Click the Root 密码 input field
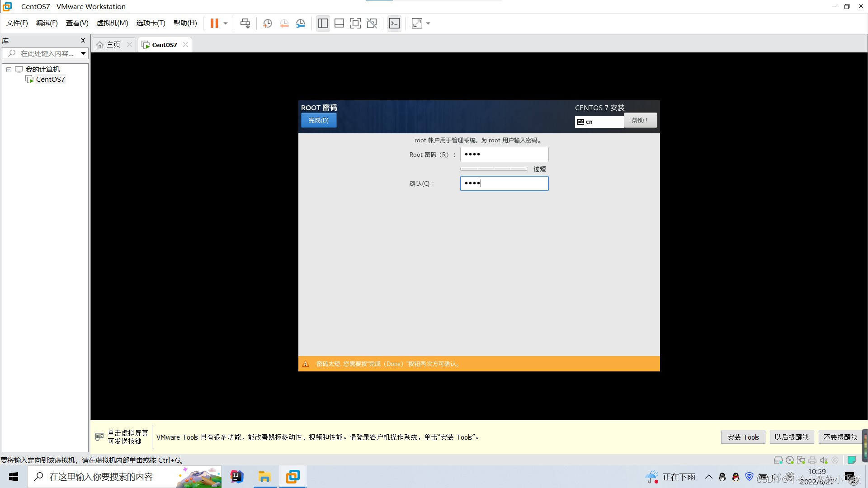The height and width of the screenshot is (488, 868). [x=504, y=155]
